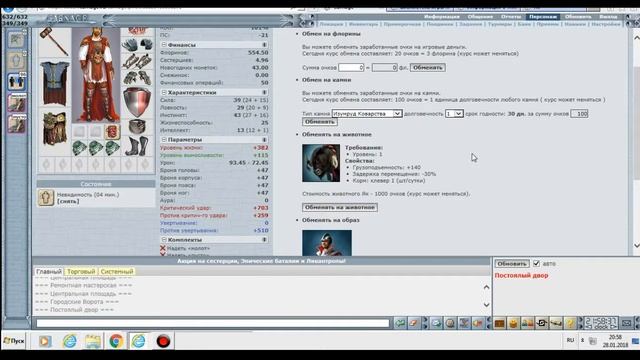This screenshot has height=360, width=640.
Task: Click Обменять button for florins
Action: [x=427, y=67]
